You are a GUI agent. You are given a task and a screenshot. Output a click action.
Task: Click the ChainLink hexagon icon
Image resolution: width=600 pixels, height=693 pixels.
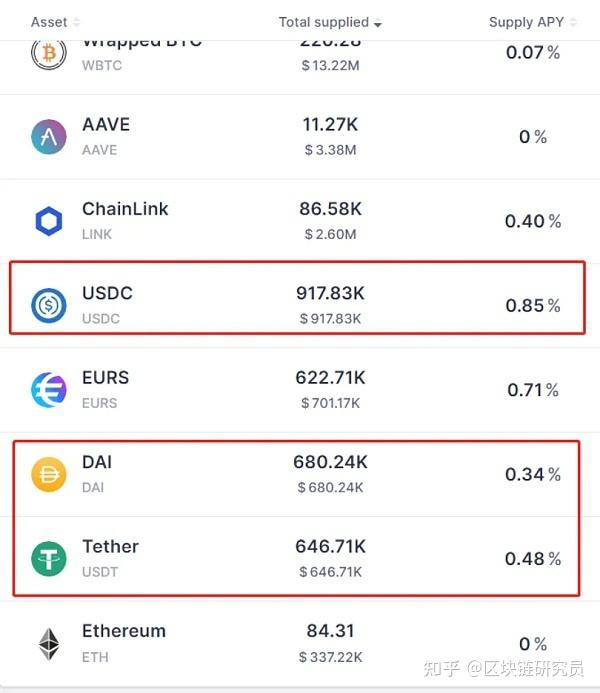pyautogui.click(x=48, y=221)
